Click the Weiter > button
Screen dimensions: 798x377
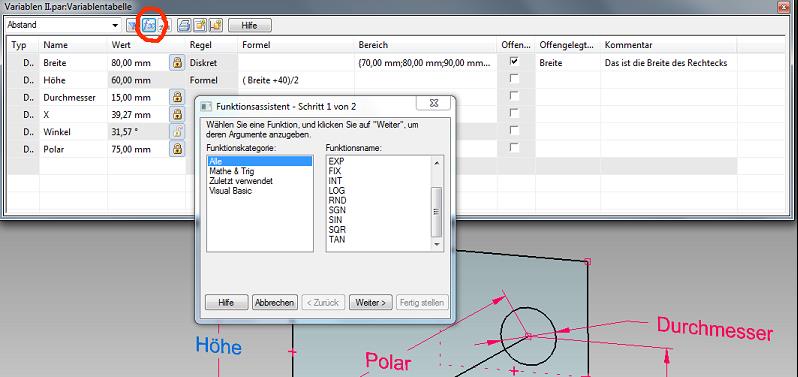[x=370, y=302]
